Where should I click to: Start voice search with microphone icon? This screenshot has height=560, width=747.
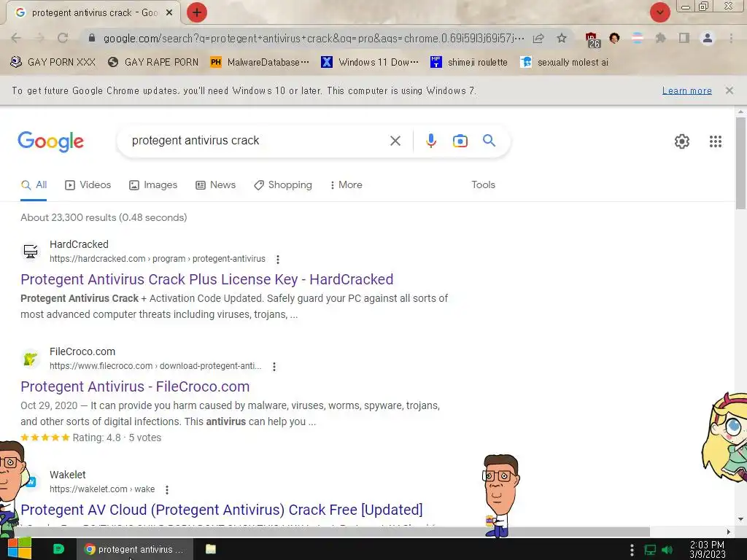430,141
